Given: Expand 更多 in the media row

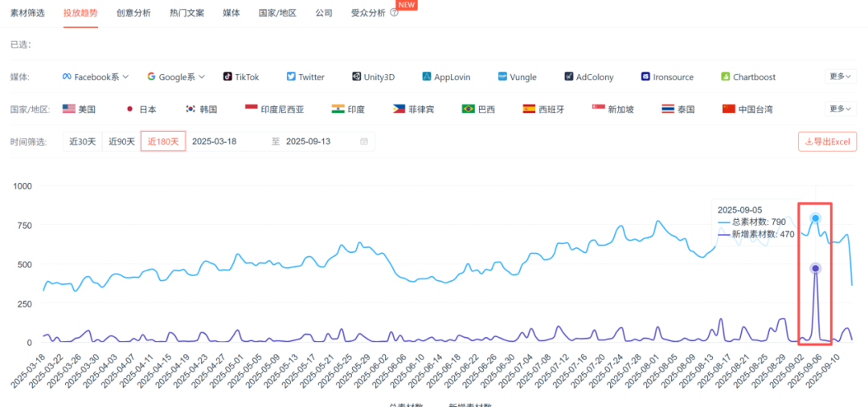Looking at the screenshot, I should [841, 76].
